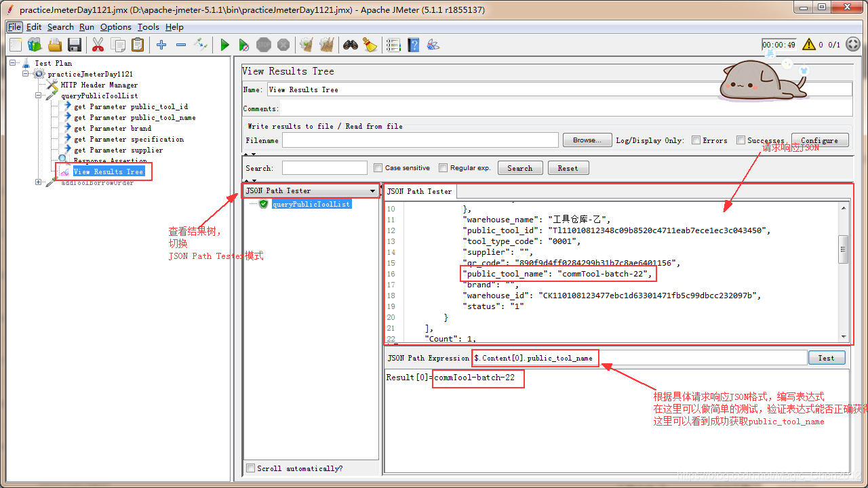This screenshot has height=488, width=868.
Task: Toggle the Successes checkbox
Action: click(741, 140)
